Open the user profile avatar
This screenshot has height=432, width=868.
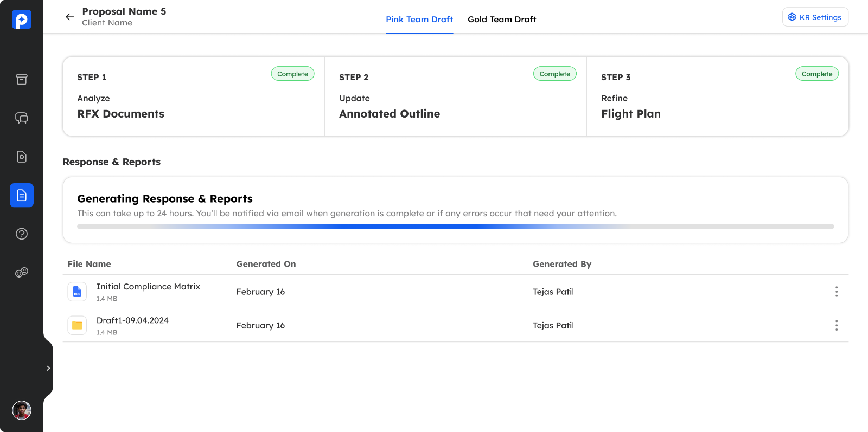coord(22,410)
